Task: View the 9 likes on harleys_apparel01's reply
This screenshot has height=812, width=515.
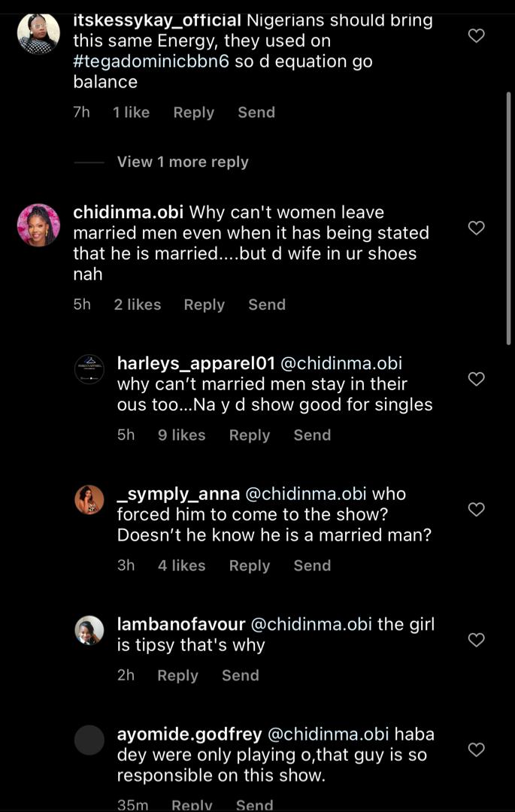Action: 182,435
